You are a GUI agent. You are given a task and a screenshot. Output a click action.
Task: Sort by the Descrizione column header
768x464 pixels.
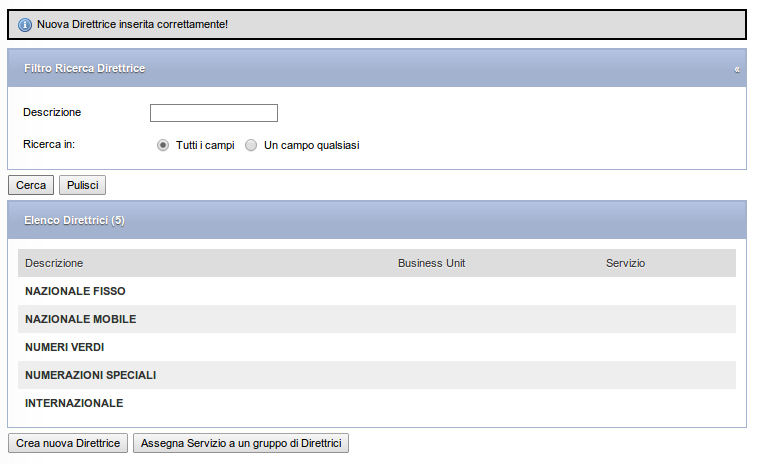[54, 263]
